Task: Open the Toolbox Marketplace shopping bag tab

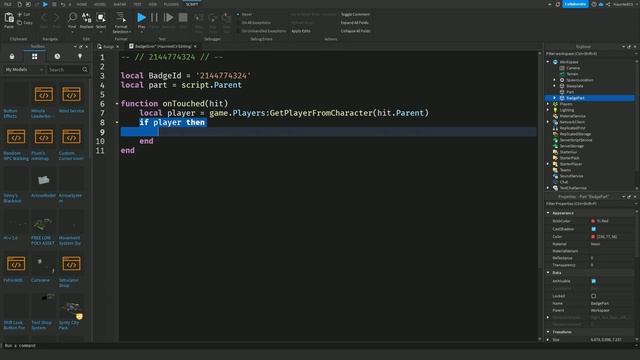Action: 12,56
